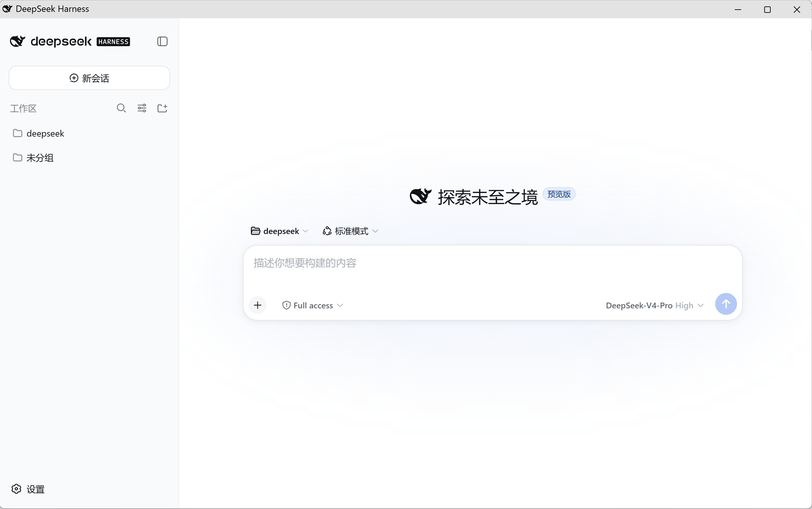Minimize the DeepSeek Harness window
This screenshot has width=812, height=509.
(x=738, y=9)
